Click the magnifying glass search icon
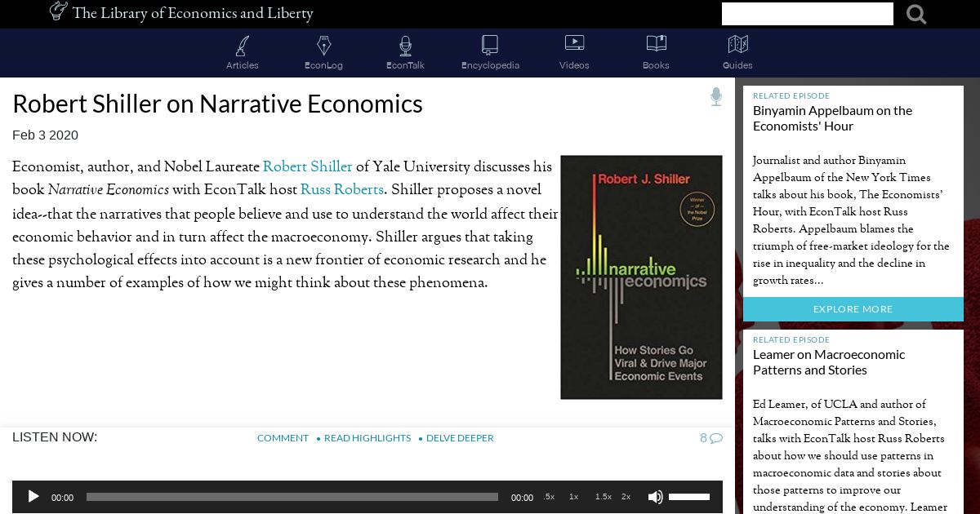 [x=916, y=14]
